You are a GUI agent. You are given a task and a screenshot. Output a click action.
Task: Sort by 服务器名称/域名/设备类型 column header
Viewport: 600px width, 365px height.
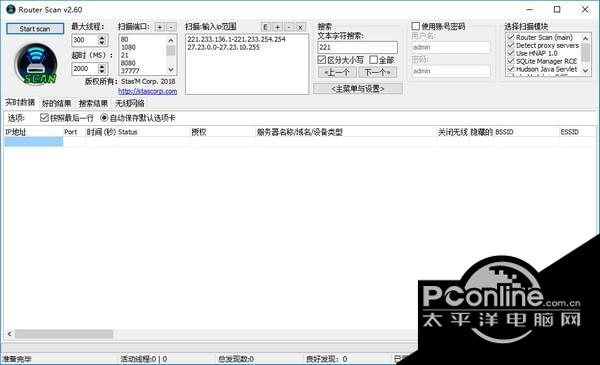tap(346, 132)
